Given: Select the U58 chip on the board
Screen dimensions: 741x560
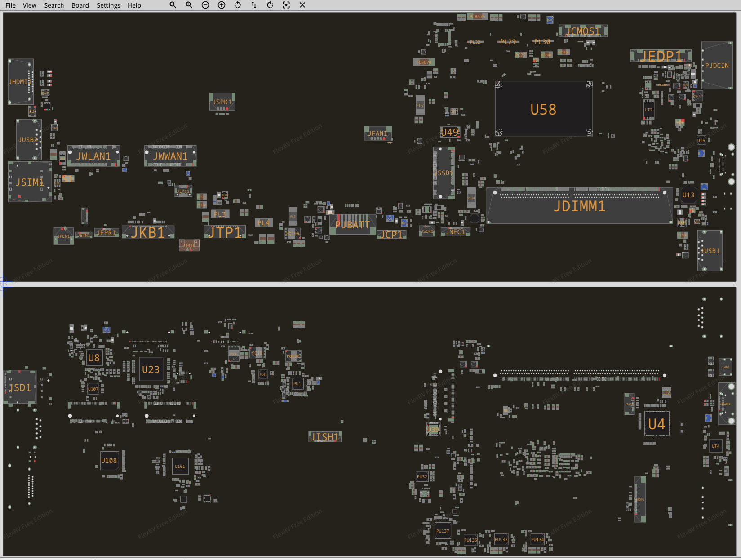Looking at the screenshot, I should click(x=543, y=109).
